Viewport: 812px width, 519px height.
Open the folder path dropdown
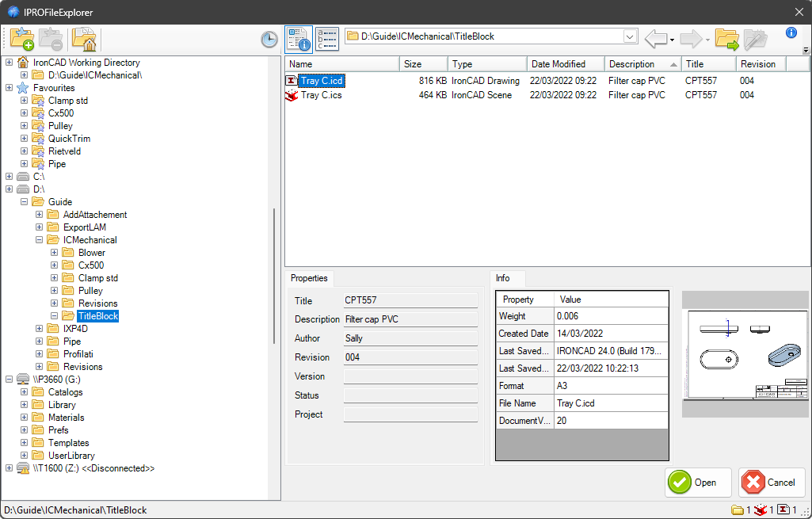(630, 36)
